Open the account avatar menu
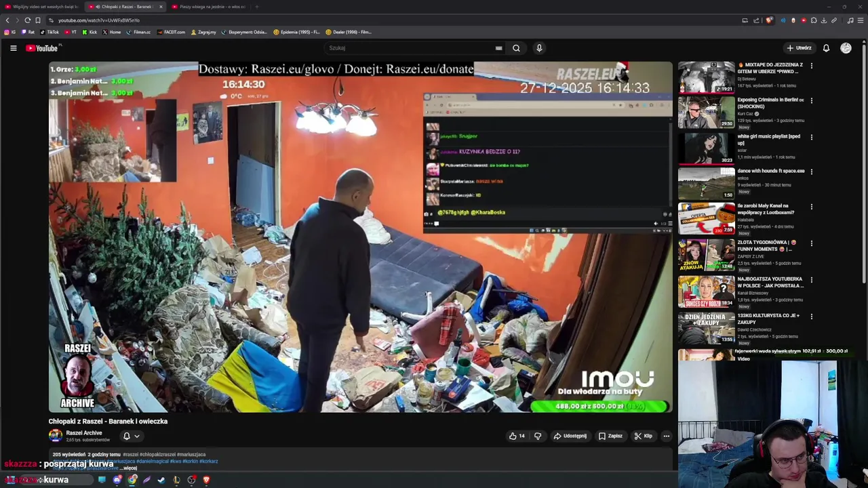The height and width of the screenshot is (488, 868). click(846, 48)
